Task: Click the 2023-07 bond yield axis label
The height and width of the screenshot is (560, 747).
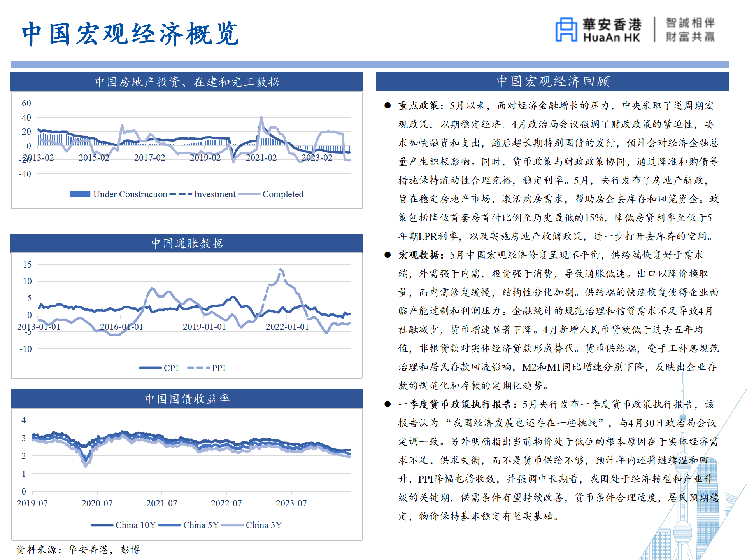Action: (x=291, y=503)
